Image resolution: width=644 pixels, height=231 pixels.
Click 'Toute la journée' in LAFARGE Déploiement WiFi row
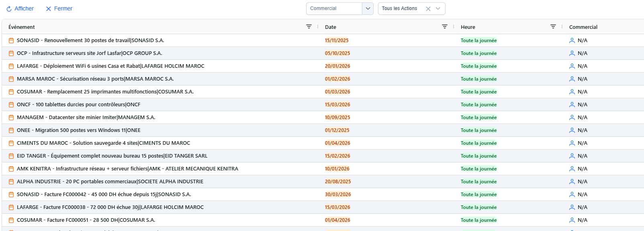click(x=479, y=66)
